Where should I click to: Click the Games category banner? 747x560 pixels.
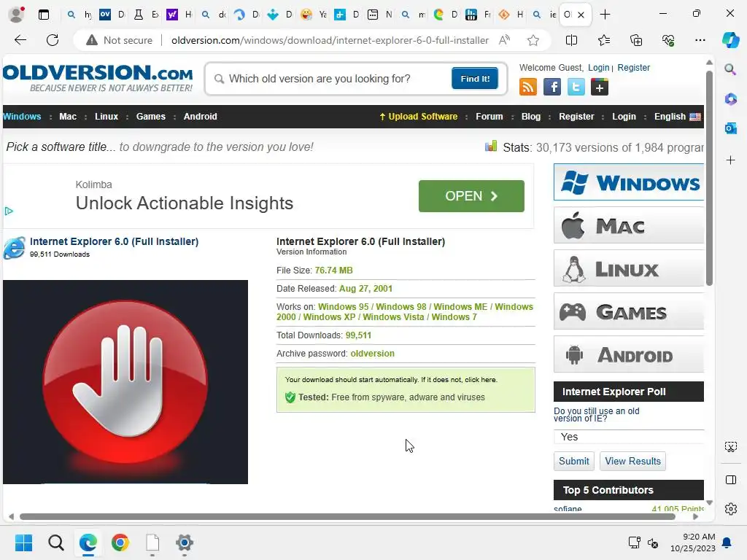click(628, 311)
